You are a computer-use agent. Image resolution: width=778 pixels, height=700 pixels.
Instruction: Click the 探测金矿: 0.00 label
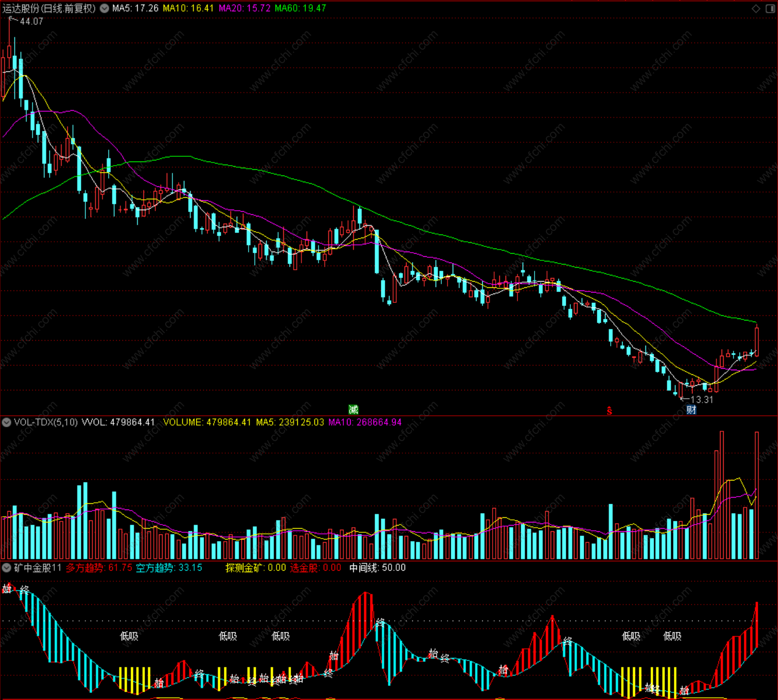tap(255, 567)
